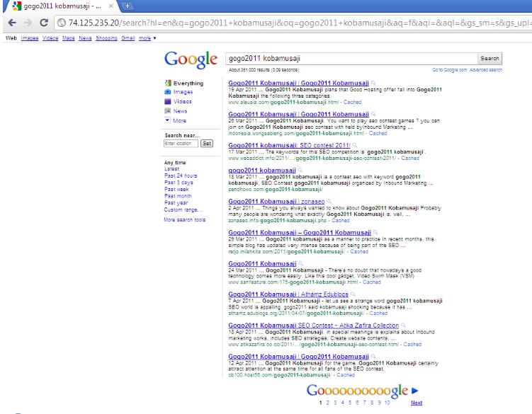Filter results by Past month

coord(178,196)
